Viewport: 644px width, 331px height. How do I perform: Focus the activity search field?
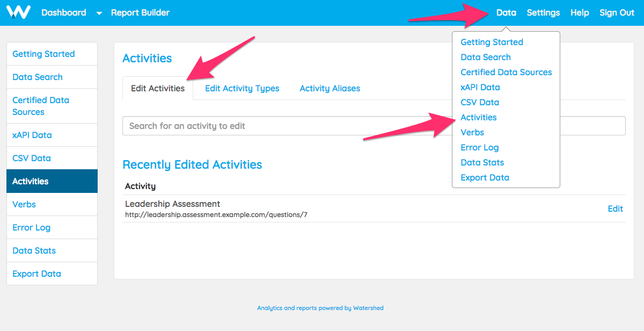[x=374, y=126]
